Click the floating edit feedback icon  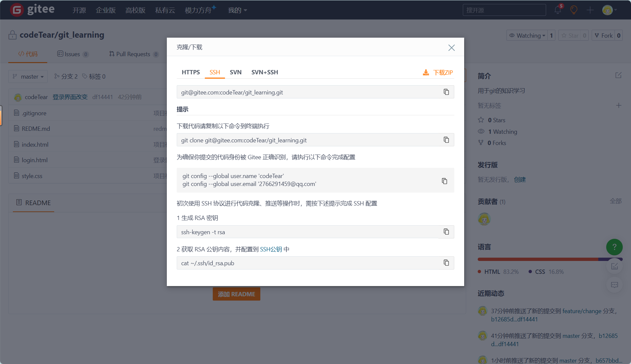(614, 266)
